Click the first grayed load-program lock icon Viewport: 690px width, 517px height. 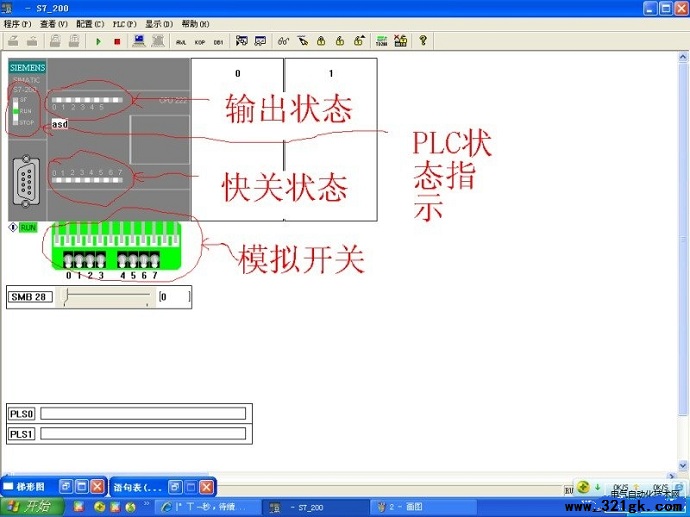coord(55,41)
